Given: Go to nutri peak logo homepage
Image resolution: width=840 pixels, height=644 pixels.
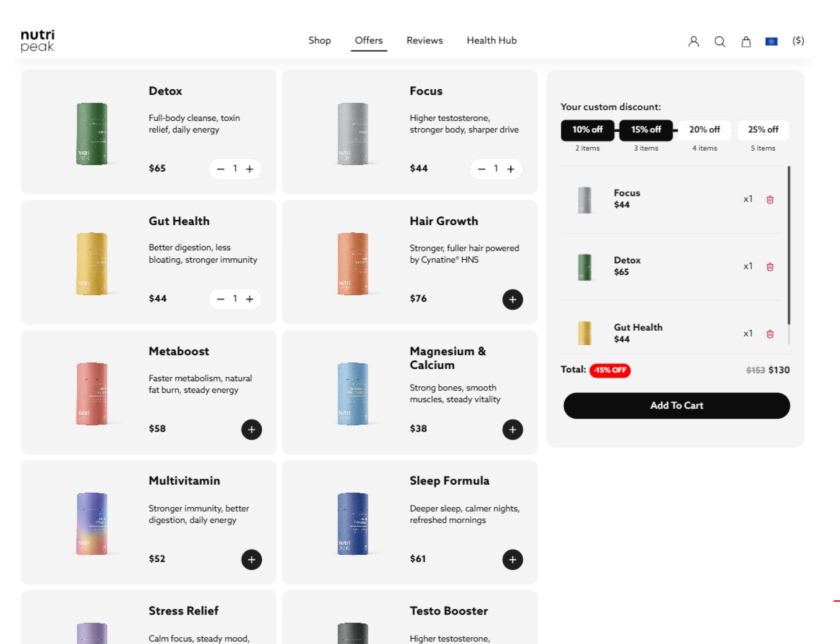Looking at the screenshot, I should coord(38,41).
